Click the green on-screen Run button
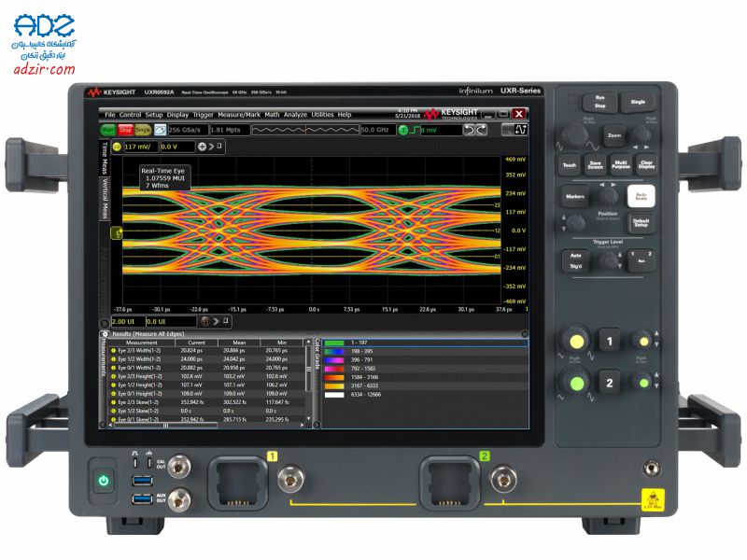Screen dimensions: 747x560 (108, 130)
